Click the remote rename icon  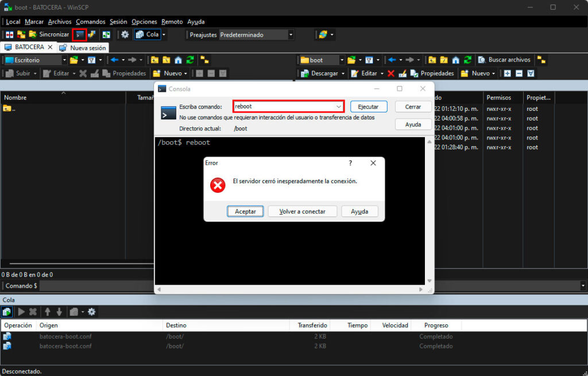(x=403, y=73)
